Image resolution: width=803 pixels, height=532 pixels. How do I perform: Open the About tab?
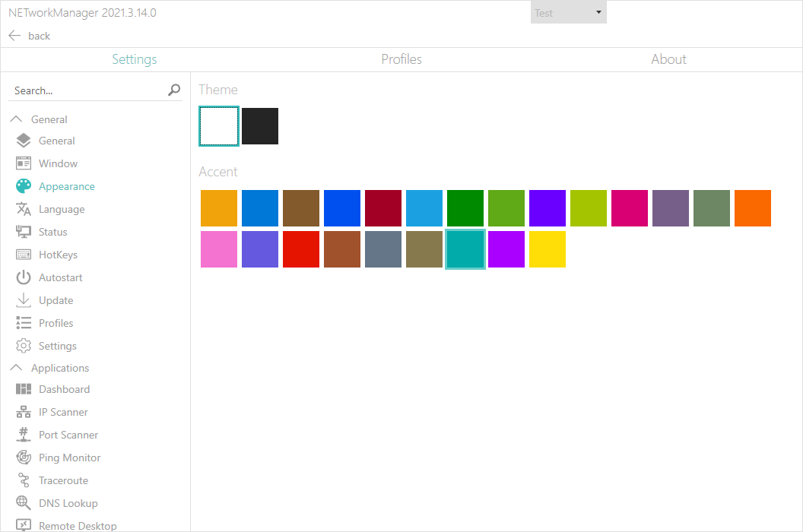668,59
